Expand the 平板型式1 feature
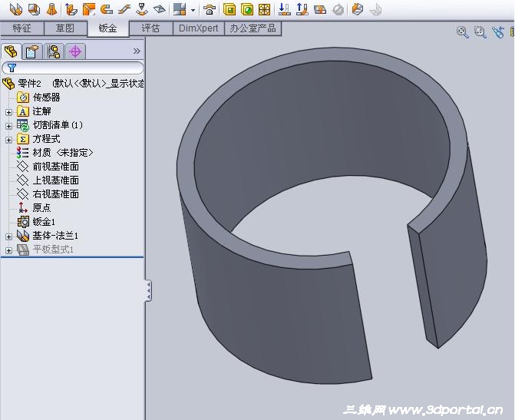Viewport: 515px width, 420px height. pos(9,250)
